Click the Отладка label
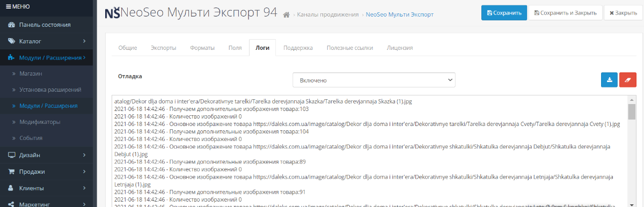 point(130,76)
